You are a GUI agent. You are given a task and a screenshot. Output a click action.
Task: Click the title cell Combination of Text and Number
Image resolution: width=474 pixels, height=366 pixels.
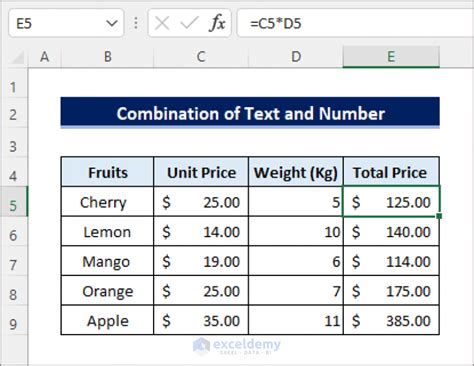[250, 113]
